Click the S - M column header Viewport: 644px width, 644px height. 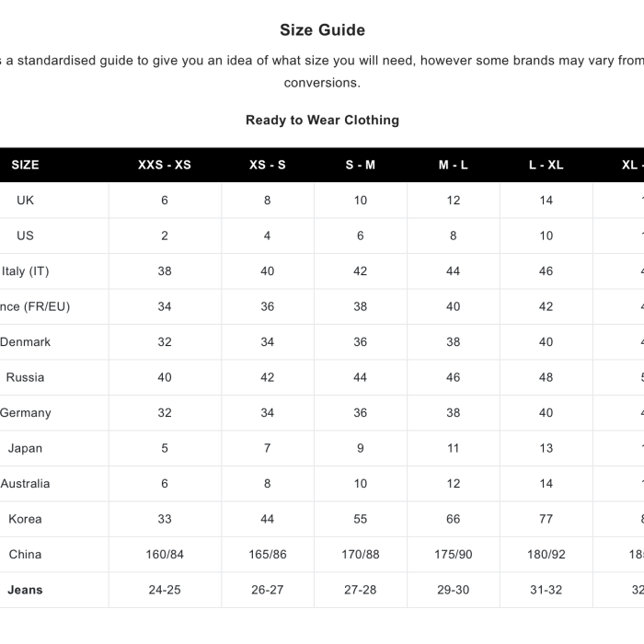coord(361,165)
